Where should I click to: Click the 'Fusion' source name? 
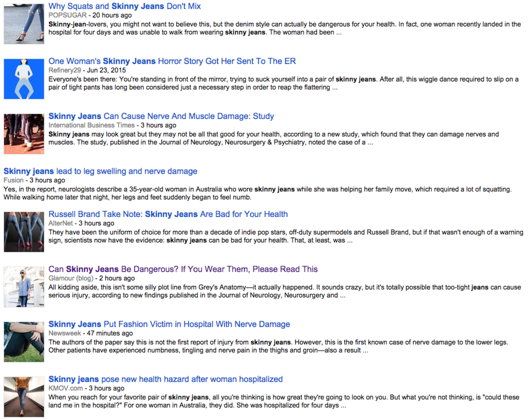(x=13, y=180)
